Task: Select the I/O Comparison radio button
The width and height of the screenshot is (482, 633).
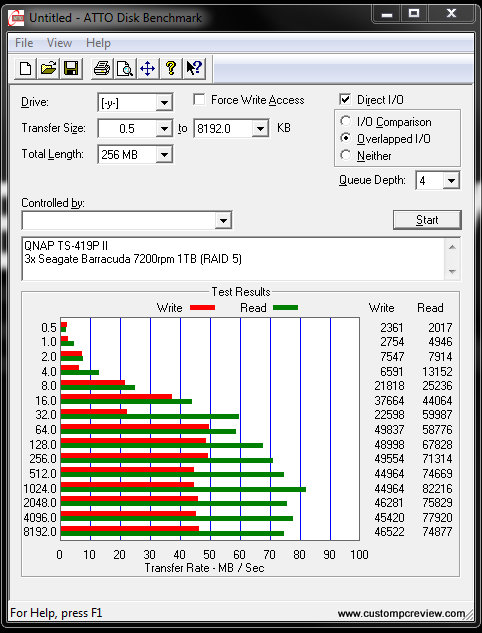Action: [x=346, y=121]
